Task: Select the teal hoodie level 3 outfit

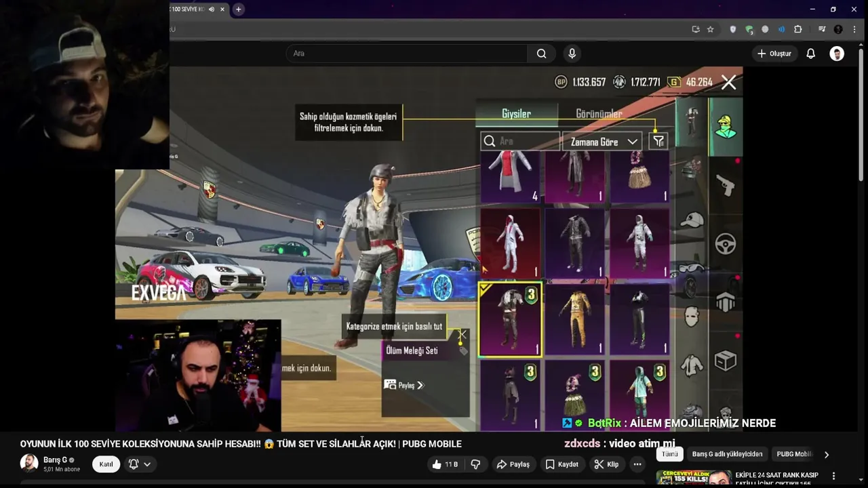Action: pos(639,395)
